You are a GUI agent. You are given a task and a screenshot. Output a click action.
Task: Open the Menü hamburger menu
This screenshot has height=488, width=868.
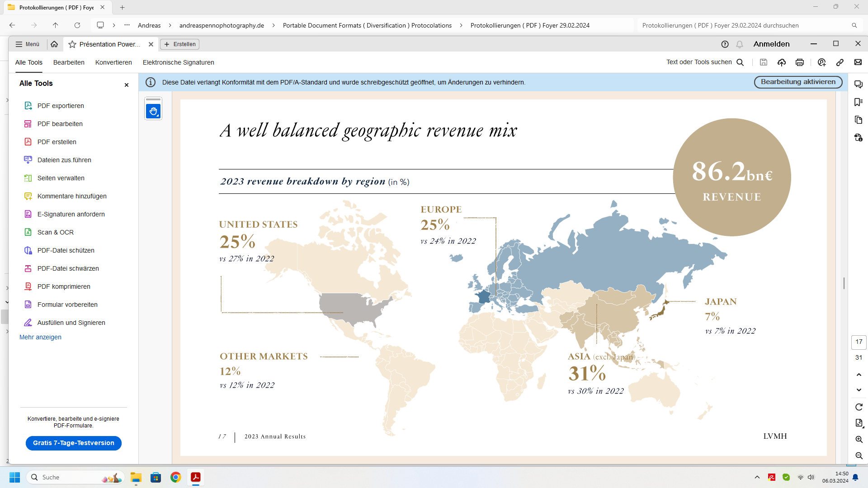[x=27, y=44]
